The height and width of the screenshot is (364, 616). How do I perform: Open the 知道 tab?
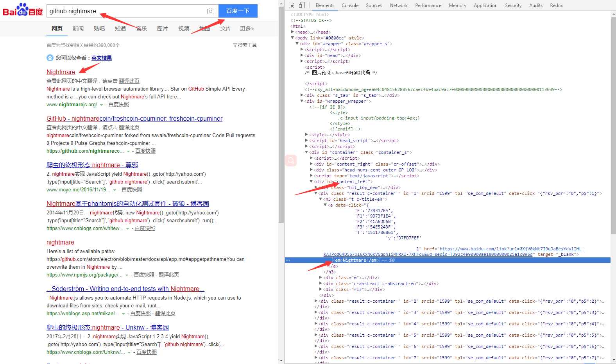coord(120,29)
